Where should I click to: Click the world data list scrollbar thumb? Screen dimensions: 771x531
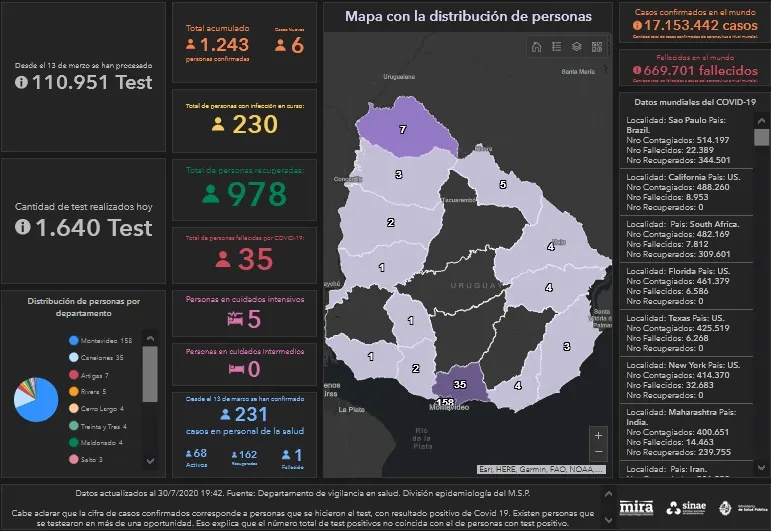[761, 136]
